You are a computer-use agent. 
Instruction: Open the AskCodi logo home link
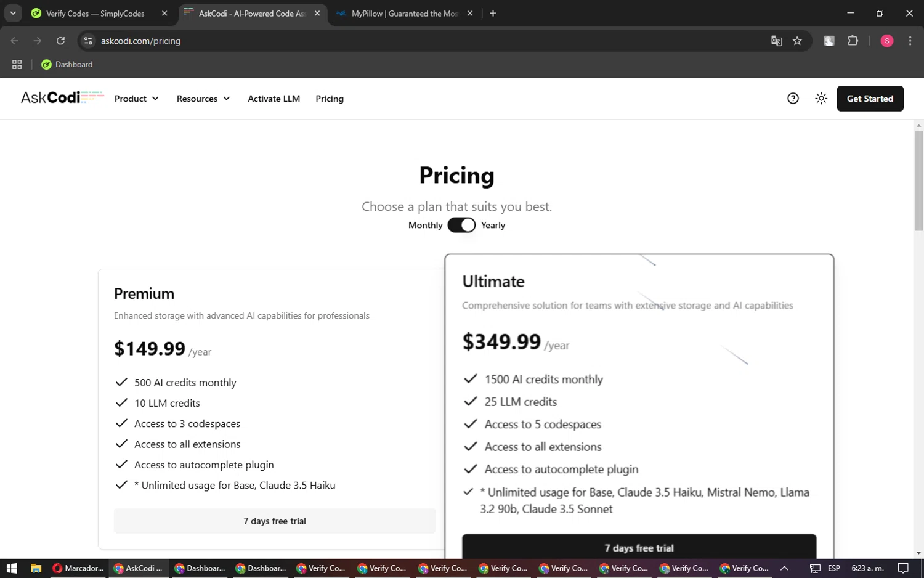coord(62,98)
